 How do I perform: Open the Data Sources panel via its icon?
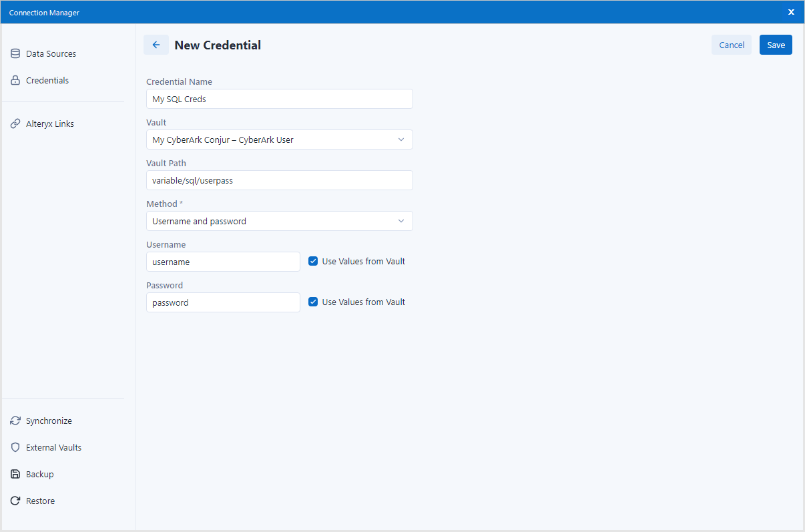(x=15, y=53)
